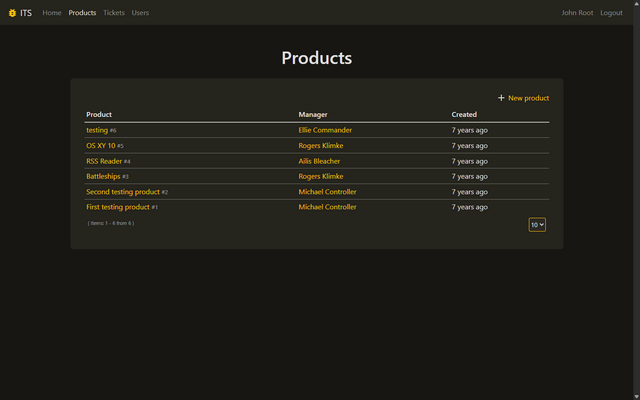The height and width of the screenshot is (400, 640).
Task: Open the Home navigation item
Action: 52,13
